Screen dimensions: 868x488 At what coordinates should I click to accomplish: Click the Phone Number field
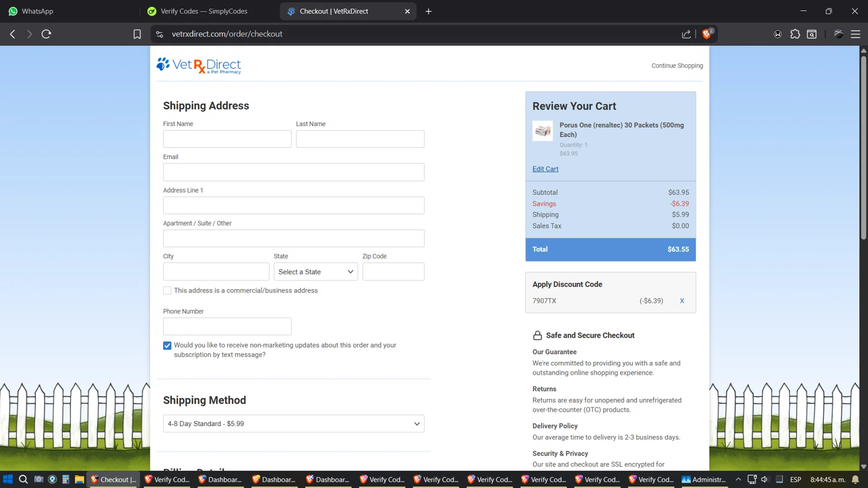pyautogui.click(x=227, y=327)
